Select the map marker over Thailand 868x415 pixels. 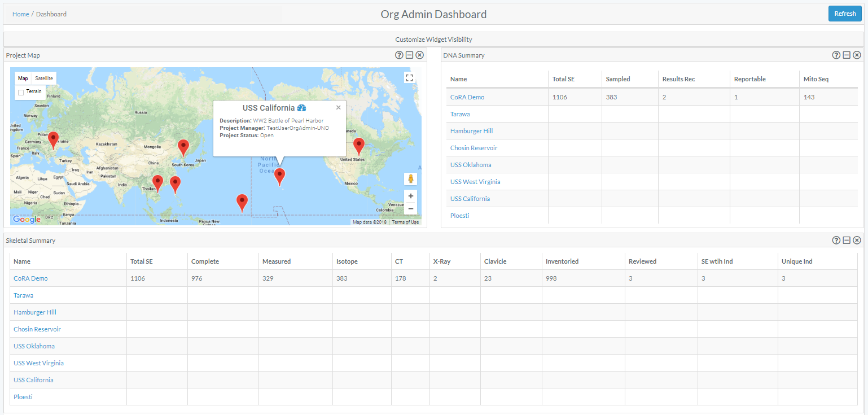pos(157,184)
